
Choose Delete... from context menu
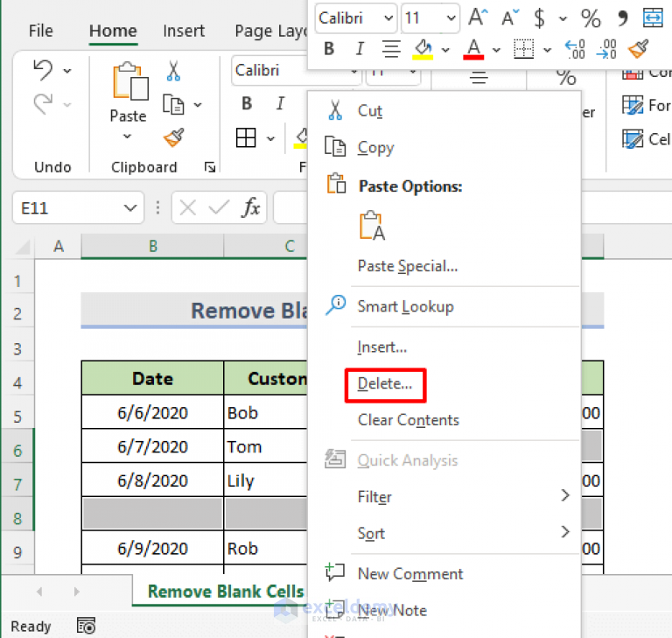click(444, 383)
